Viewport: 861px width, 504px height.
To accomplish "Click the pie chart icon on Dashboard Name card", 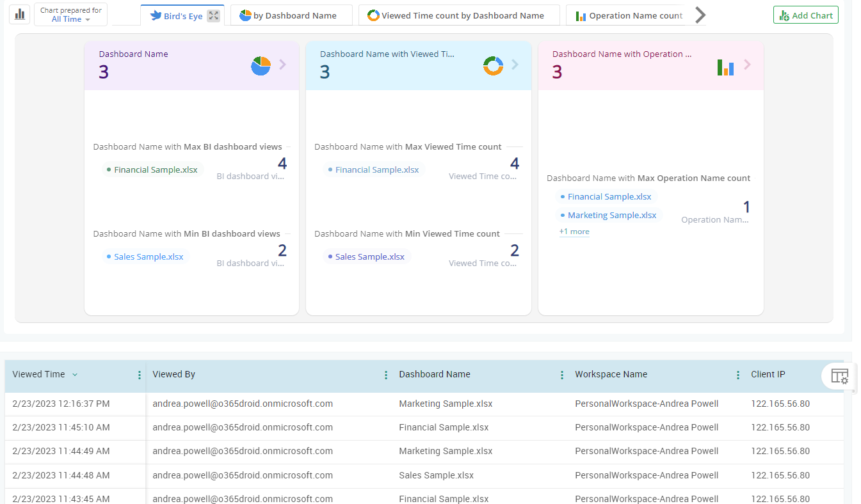I will [261, 65].
